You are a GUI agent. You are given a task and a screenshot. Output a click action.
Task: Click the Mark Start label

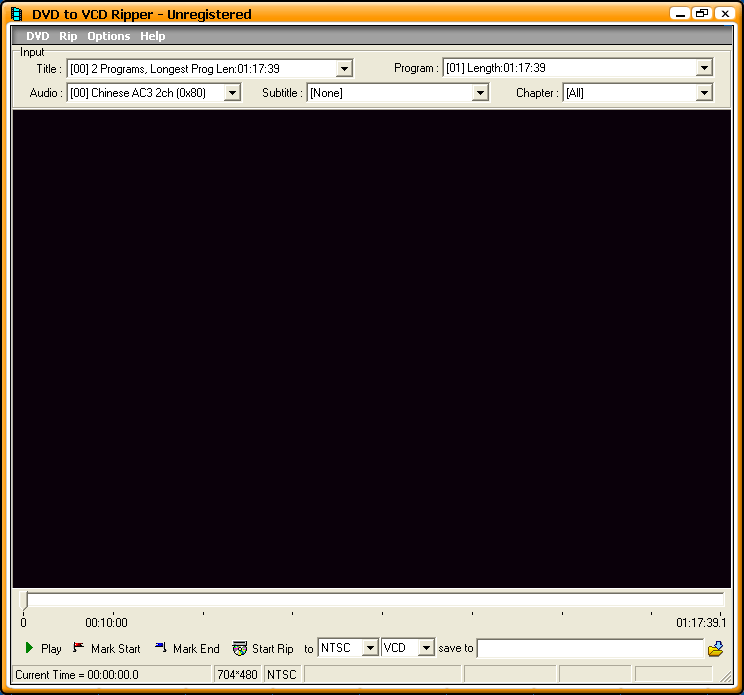[x=116, y=649]
